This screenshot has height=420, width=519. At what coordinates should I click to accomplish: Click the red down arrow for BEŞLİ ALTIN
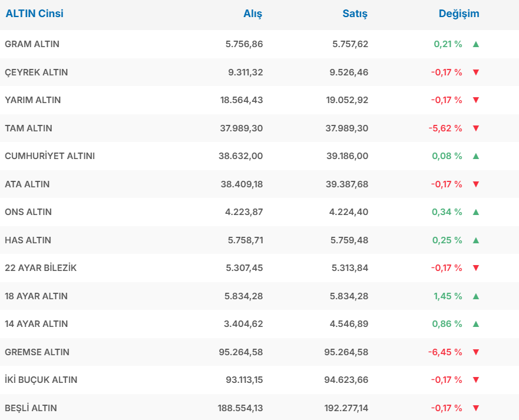point(476,408)
